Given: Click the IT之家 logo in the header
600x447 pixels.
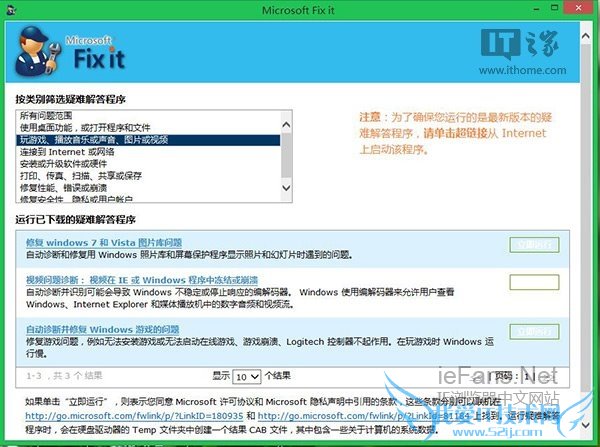Looking at the screenshot, I should point(520,44).
